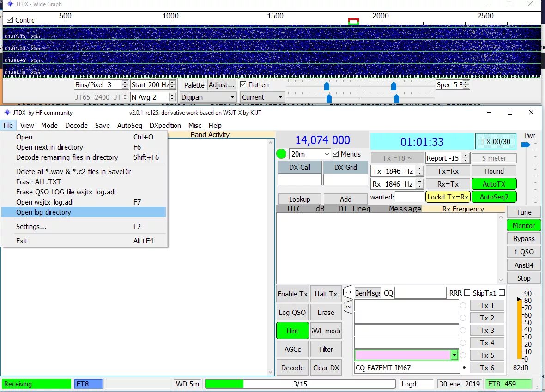Toggle the AutoTX button
Screen dimensions: 545x392
coord(494,184)
